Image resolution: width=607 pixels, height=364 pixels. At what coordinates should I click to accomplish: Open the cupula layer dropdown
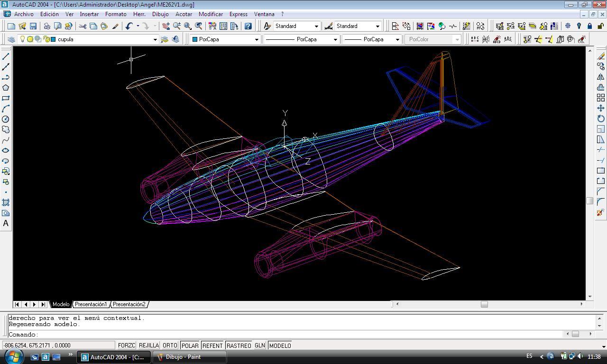[x=155, y=39]
